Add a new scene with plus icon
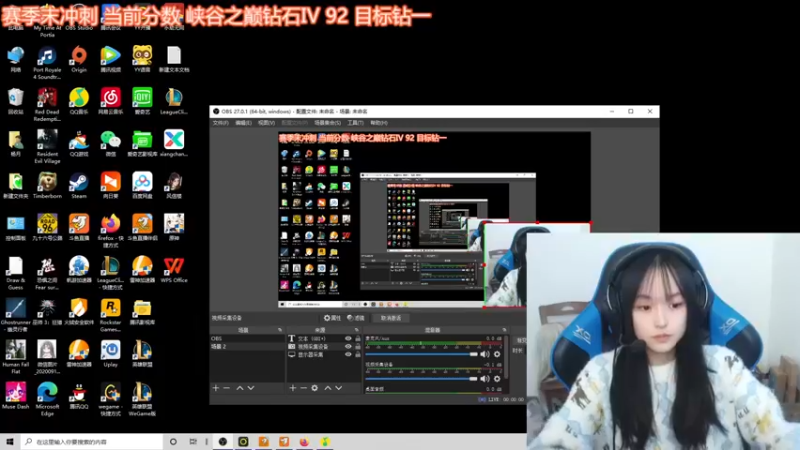This screenshot has width=800, height=450. point(216,388)
